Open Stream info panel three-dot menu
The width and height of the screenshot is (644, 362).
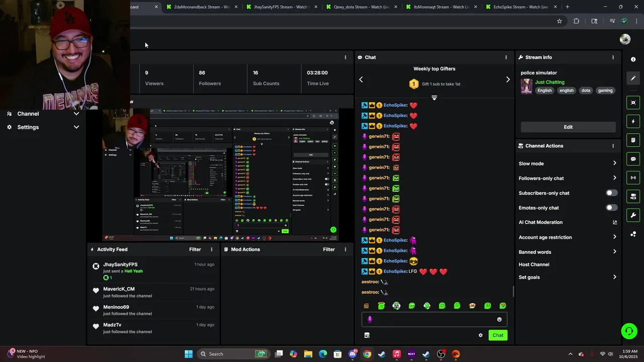pos(613,57)
